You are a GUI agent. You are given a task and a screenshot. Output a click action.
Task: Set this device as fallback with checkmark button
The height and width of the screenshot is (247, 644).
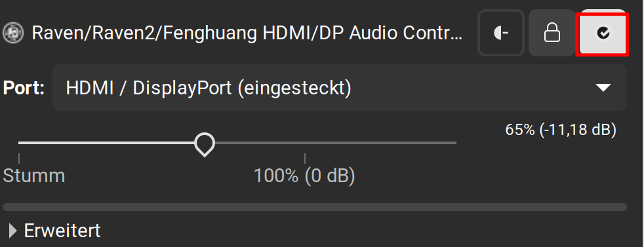[603, 33]
